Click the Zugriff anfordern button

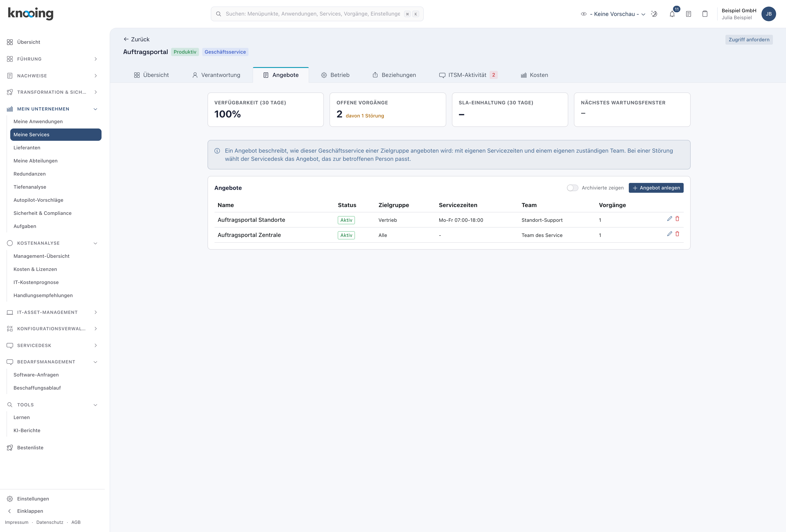pos(749,39)
